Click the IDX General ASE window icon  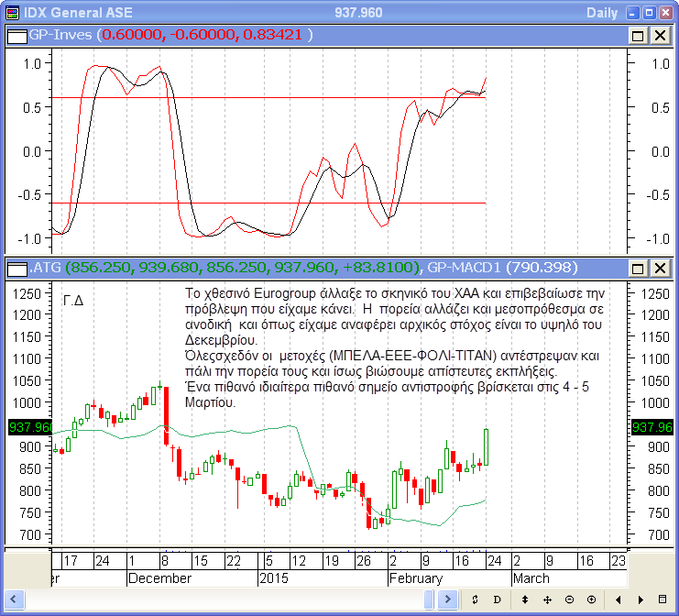pyautogui.click(x=12, y=13)
